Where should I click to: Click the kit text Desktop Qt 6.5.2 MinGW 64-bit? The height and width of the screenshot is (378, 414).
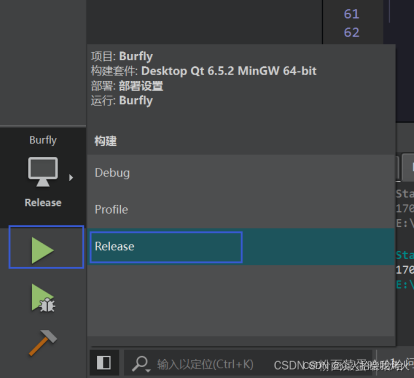tap(229, 71)
